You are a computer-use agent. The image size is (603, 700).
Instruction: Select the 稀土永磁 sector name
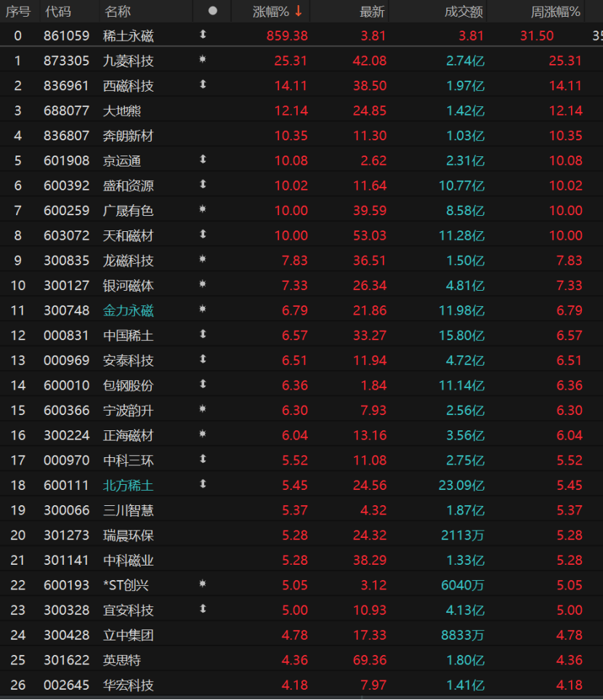(x=128, y=36)
